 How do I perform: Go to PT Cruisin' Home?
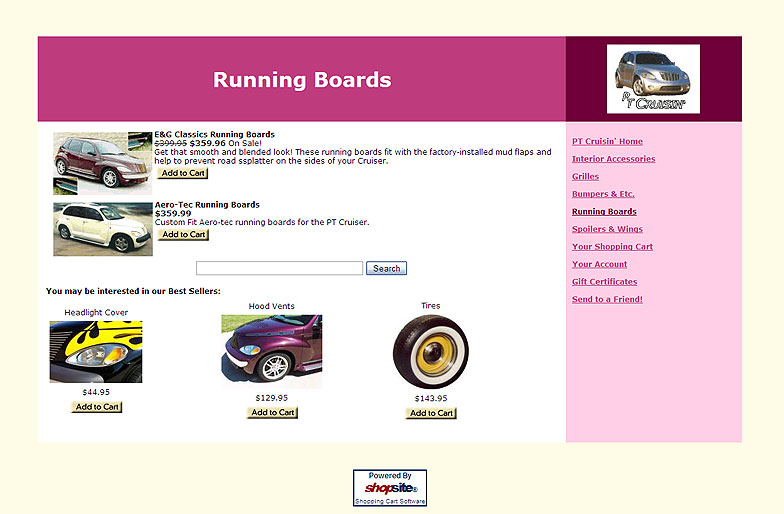pyautogui.click(x=607, y=141)
